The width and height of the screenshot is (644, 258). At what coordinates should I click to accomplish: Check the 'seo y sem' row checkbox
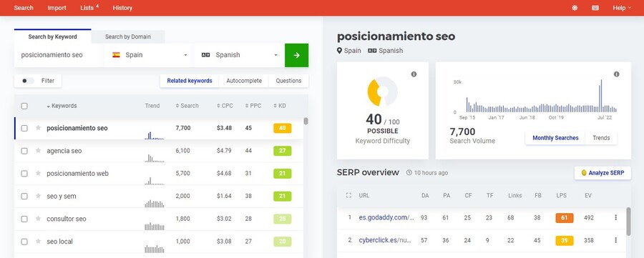24,196
